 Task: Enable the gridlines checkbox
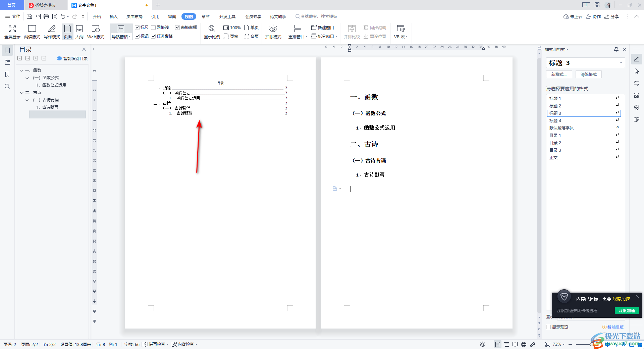pyautogui.click(x=153, y=28)
